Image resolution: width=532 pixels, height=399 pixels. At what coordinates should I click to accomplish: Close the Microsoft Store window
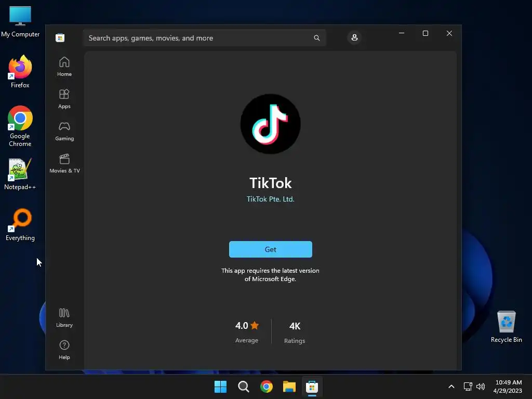(449, 33)
